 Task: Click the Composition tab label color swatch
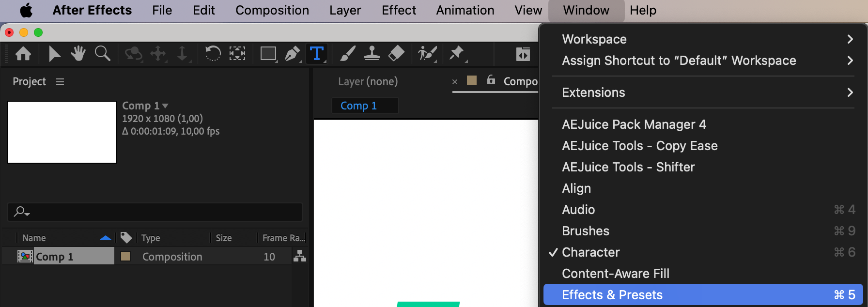coord(472,80)
